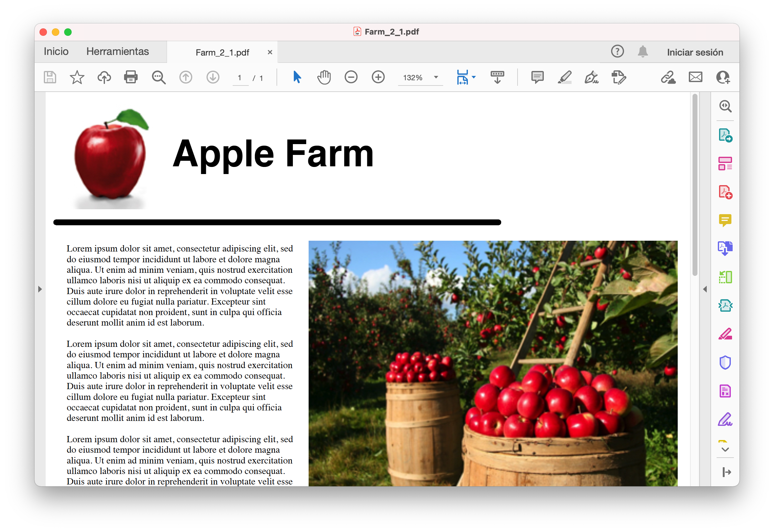
Task: Upload the file to cloud storage
Action: 104,77
